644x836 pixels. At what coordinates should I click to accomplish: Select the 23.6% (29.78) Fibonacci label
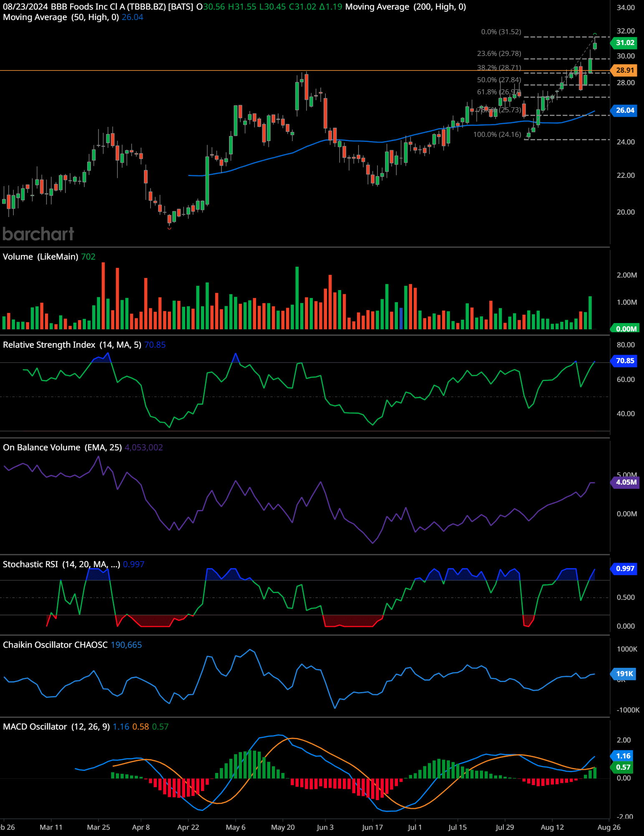point(499,53)
